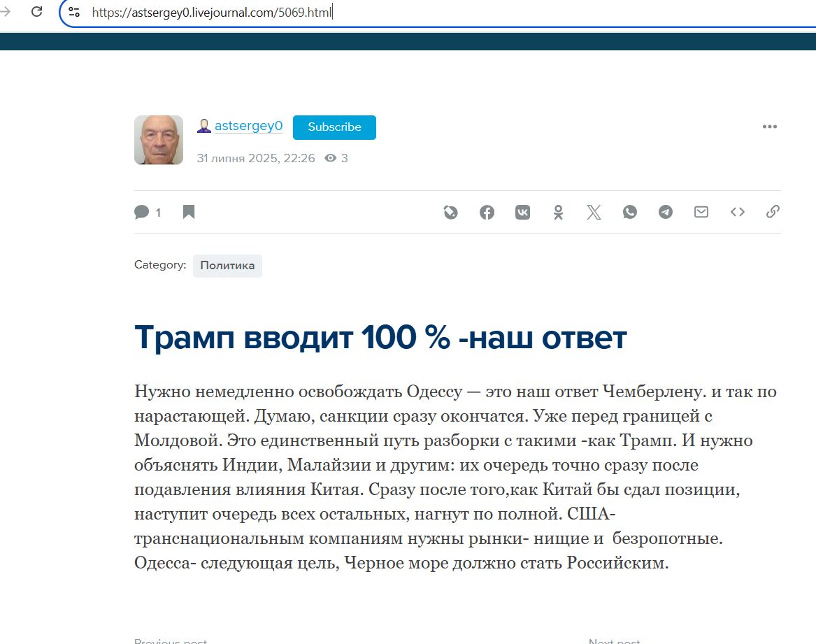Share post on Odnoklassniki
The image size is (816, 644).
(558, 212)
